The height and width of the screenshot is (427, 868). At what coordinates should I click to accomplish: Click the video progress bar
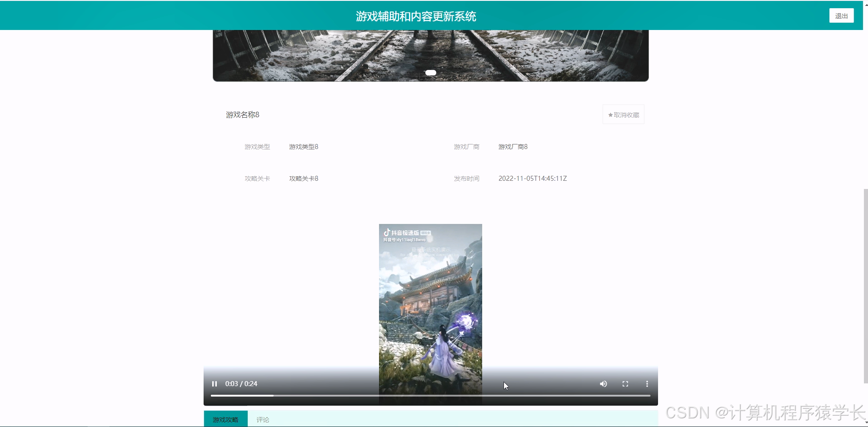(430, 396)
